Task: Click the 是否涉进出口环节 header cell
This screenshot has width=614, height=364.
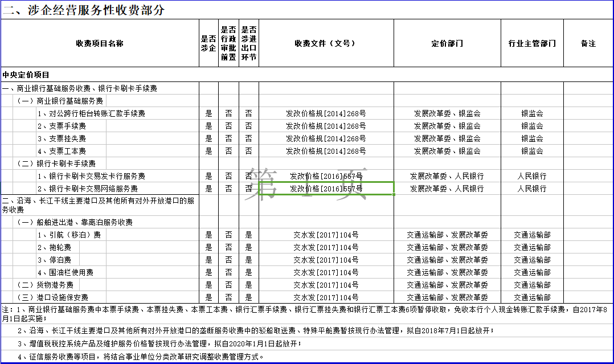Action: point(249,43)
